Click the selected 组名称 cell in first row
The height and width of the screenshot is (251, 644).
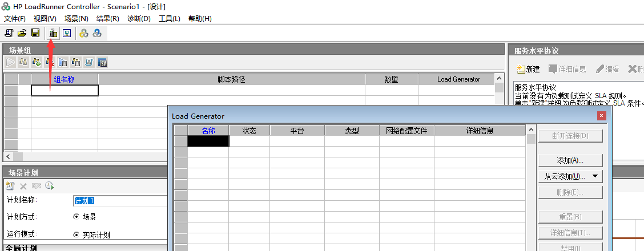click(65, 90)
